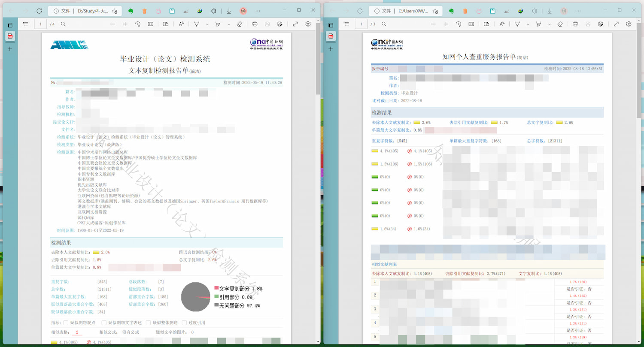The height and width of the screenshot is (347, 644).
Task: Rotate the left PDF page
Action: click(137, 24)
